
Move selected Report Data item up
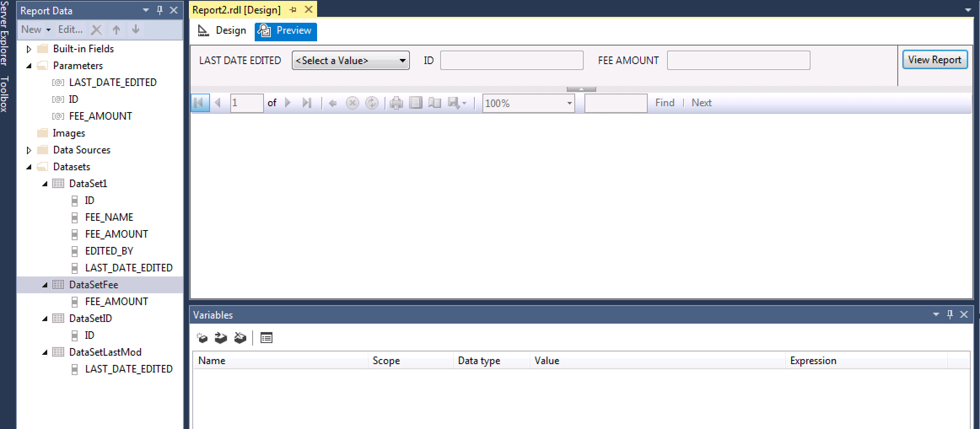[116, 29]
